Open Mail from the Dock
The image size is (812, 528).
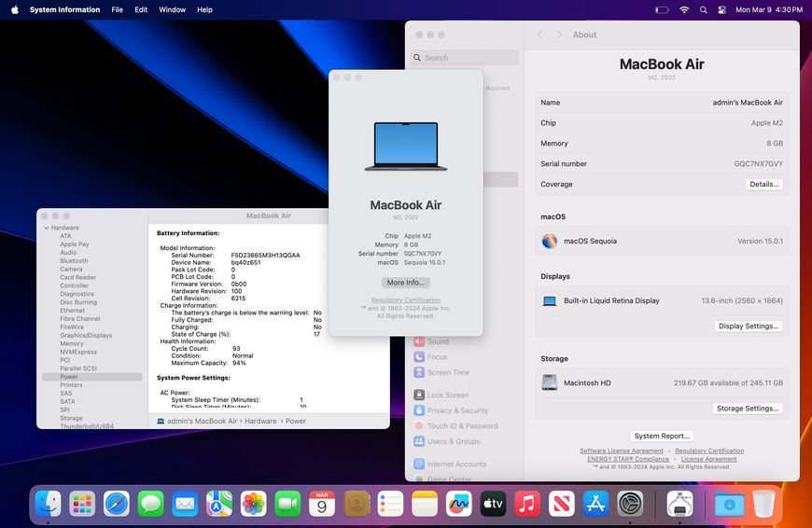[185, 503]
